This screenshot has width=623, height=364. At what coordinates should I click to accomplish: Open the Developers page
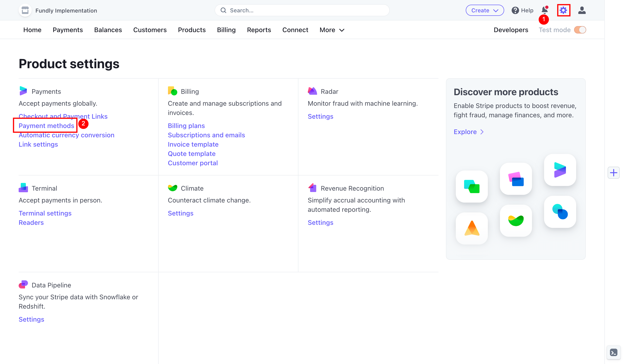pos(511,30)
